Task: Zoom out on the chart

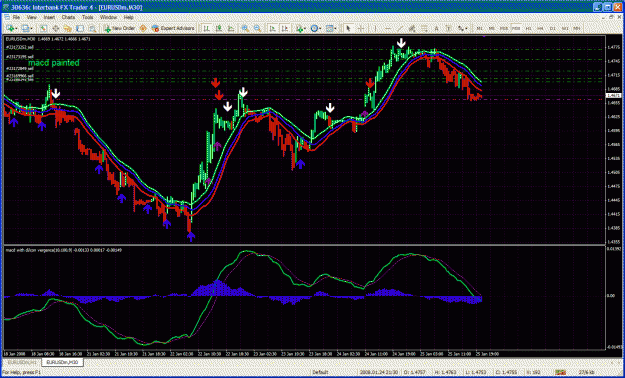Action: click(257, 28)
